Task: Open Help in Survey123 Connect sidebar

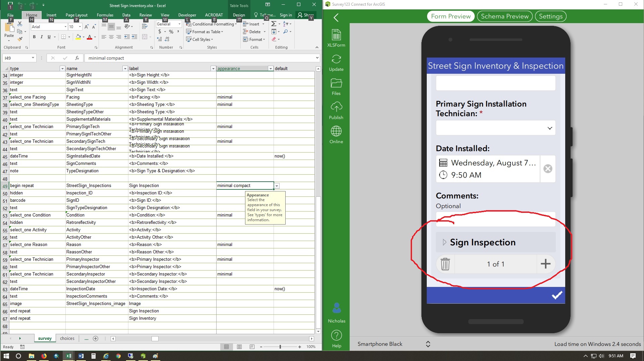Action: pyautogui.click(x=337, y=339)
